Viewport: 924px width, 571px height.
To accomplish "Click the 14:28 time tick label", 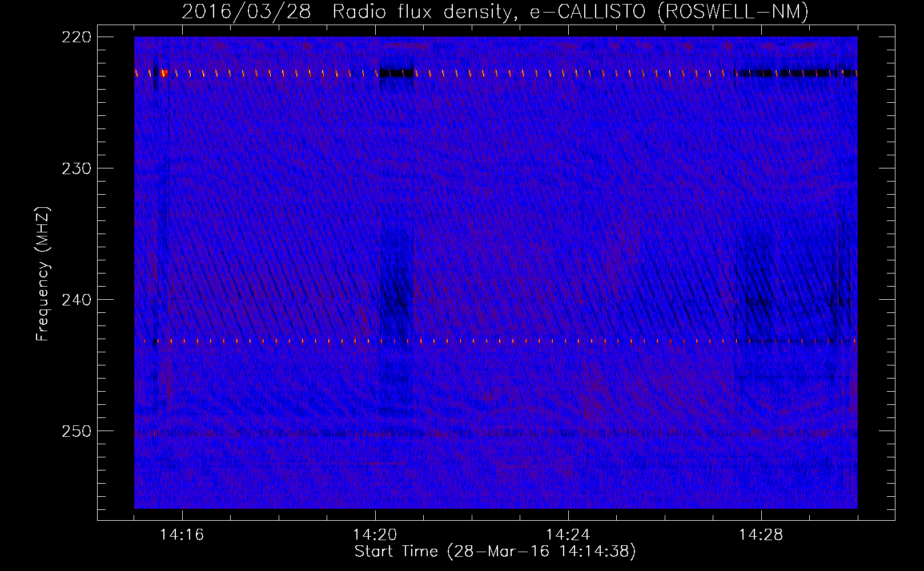I will [x=761, y=535].
